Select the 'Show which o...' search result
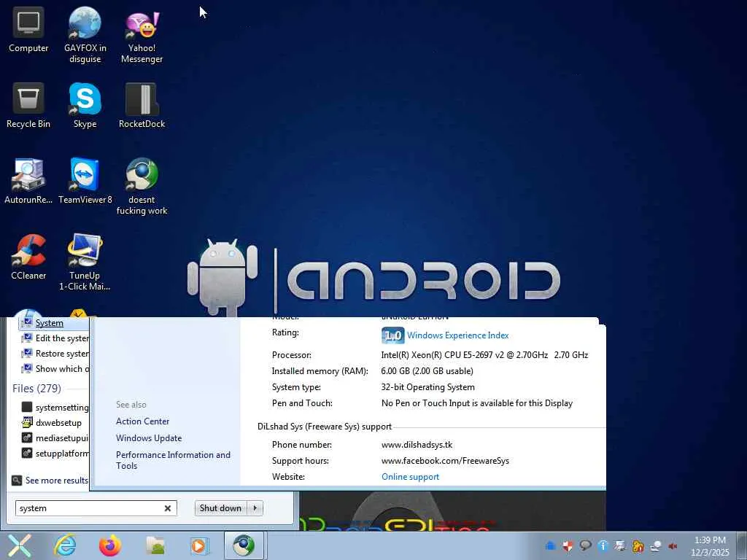 [x=55, y=368]
